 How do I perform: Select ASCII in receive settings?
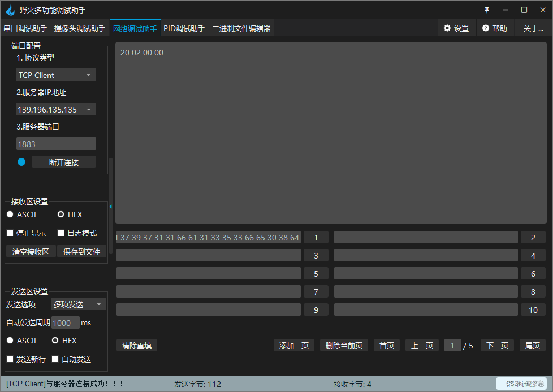[x=21, y=214]
